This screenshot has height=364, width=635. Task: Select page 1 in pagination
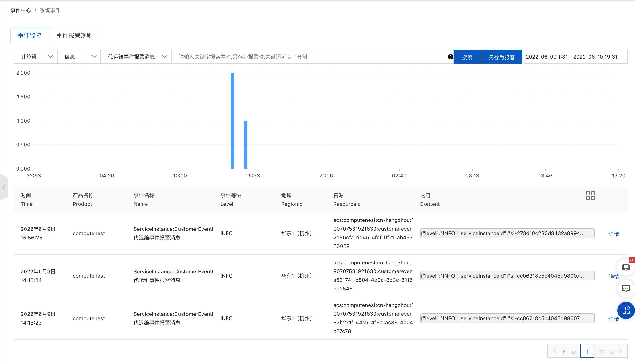click(587, 351)
